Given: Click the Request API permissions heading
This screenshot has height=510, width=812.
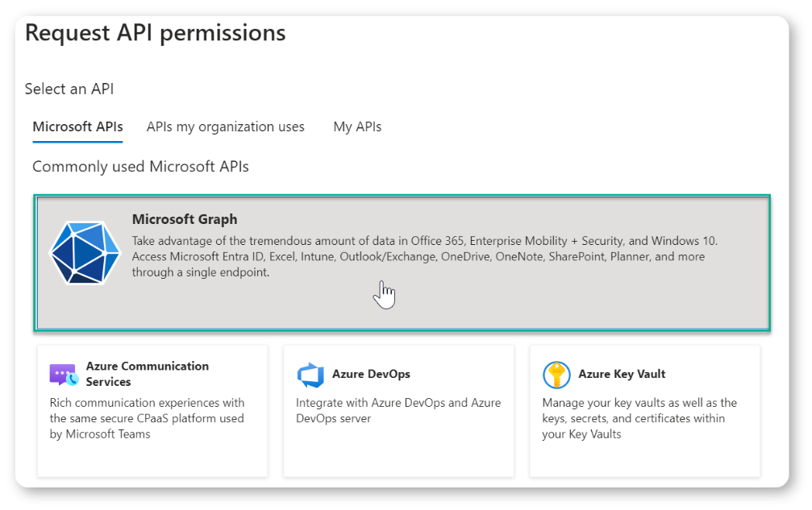Looking at the screenshot, I should (x=156, y=33).
